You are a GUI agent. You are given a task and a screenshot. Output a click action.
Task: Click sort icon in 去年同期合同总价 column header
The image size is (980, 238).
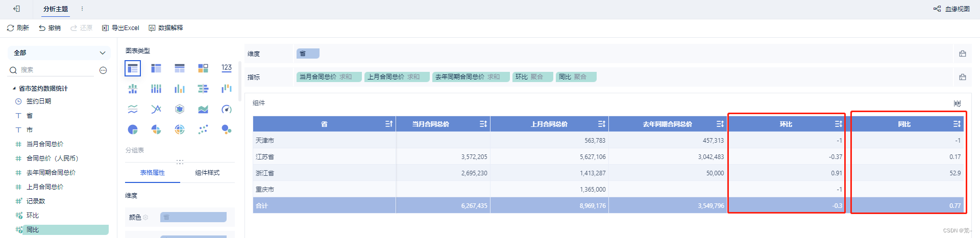point(720,124)
